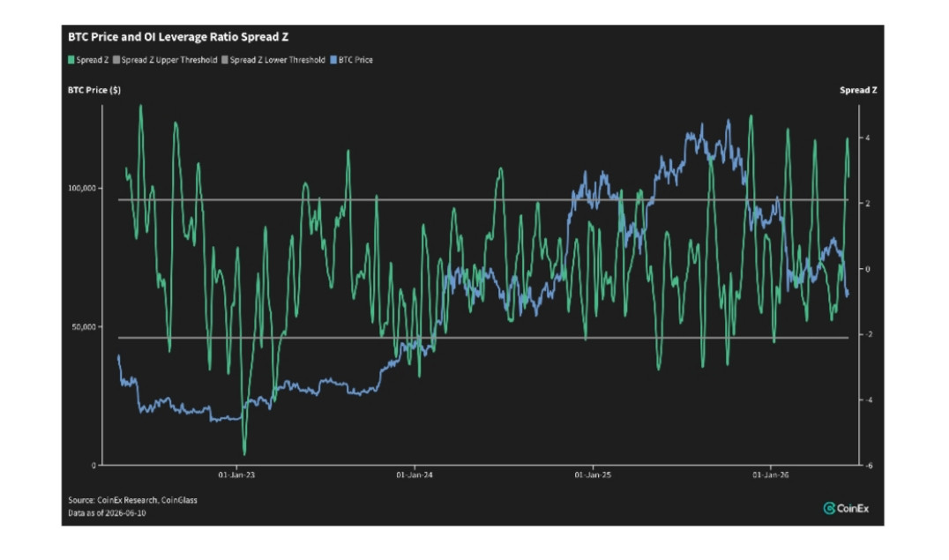Toggle the Spread Z Lower Threshold legend label
This screenshot has width=949, height=560.
pyautogui.click(x=277, y=60)
